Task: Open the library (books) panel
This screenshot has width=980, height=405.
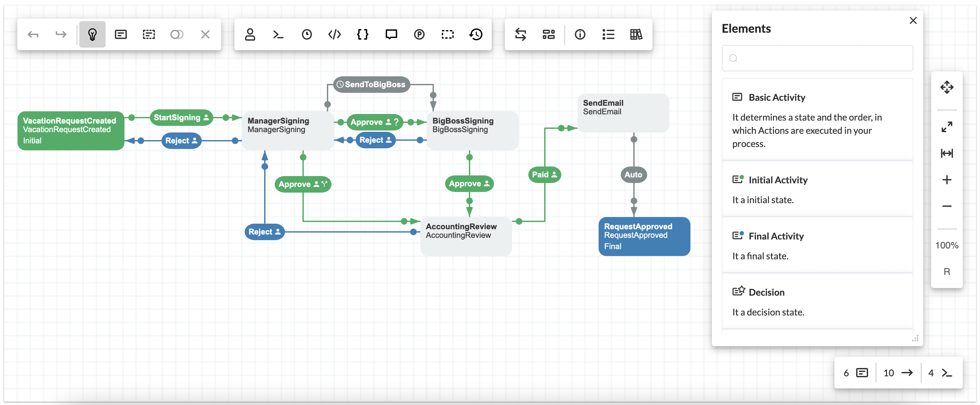Action: click(636, 34)
